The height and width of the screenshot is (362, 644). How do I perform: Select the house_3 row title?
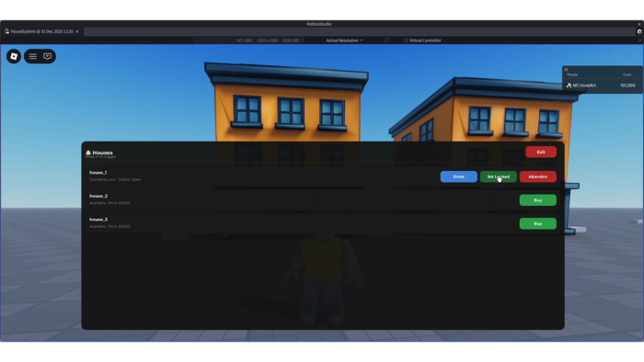[98, 220]
